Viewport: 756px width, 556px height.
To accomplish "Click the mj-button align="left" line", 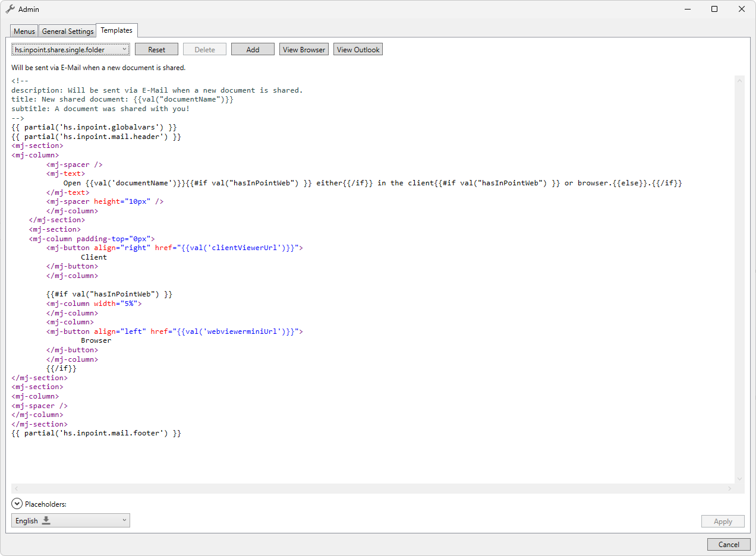I will pyautogui.click(x=175, y=331).
